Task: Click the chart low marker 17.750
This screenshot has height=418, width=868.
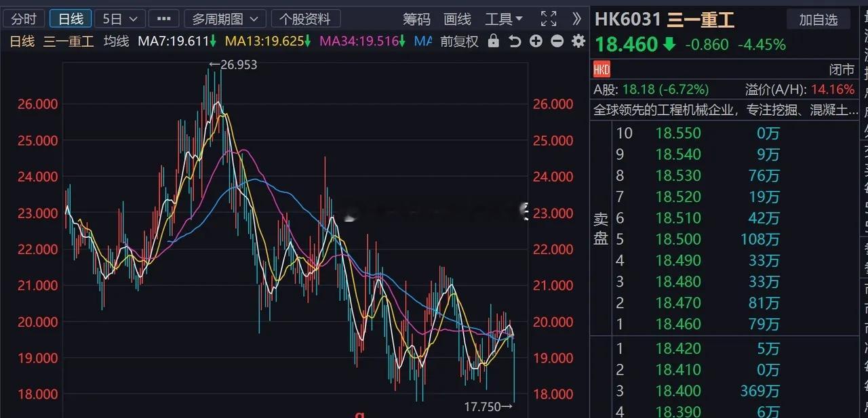Action: click(x=488, y=406)
